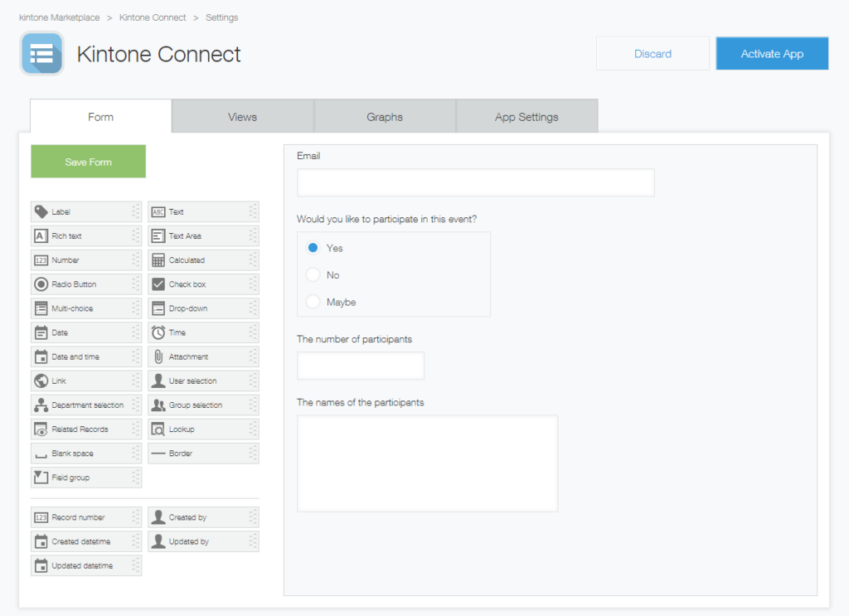Viewport: 849px width, 616px height.
Task: Click the Discard button
Action: [653, 54]
